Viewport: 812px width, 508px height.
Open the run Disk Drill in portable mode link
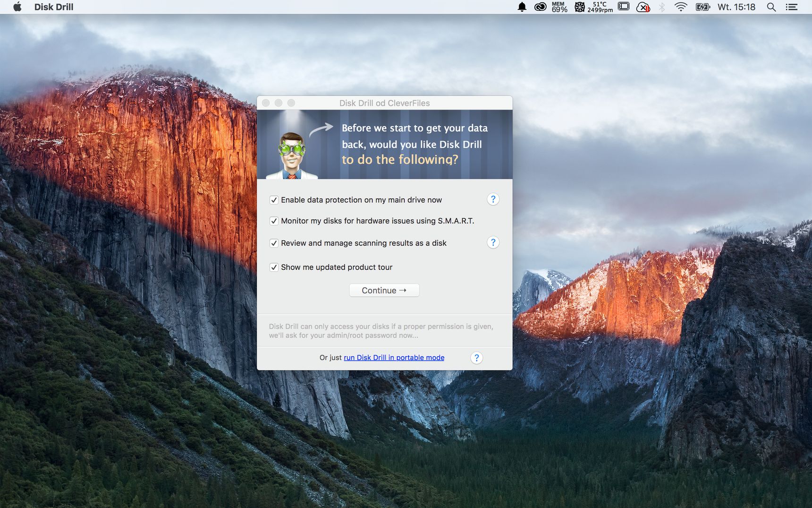394,357
